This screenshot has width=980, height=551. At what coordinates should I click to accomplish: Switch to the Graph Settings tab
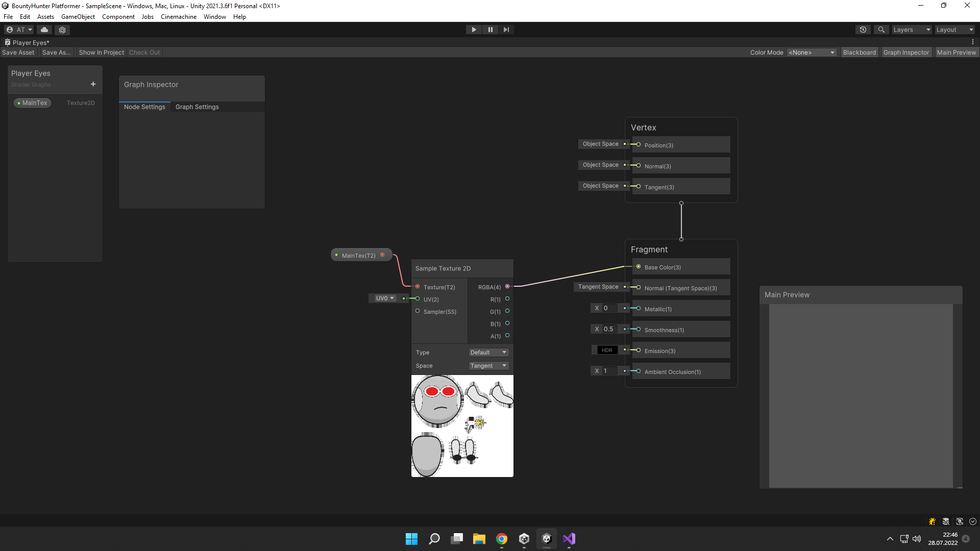tap(197, 107)
